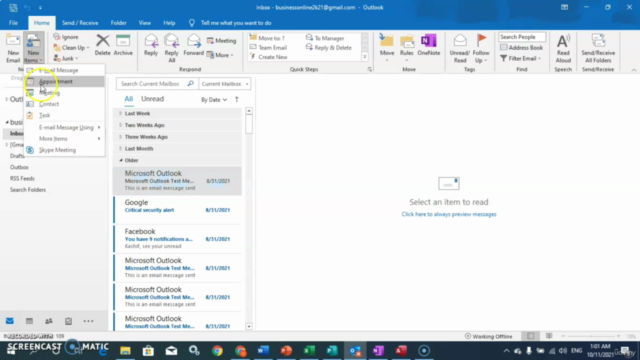640x360 pixels.
Task: Select Appointment from New Items menu
Action: click(64, 82)
